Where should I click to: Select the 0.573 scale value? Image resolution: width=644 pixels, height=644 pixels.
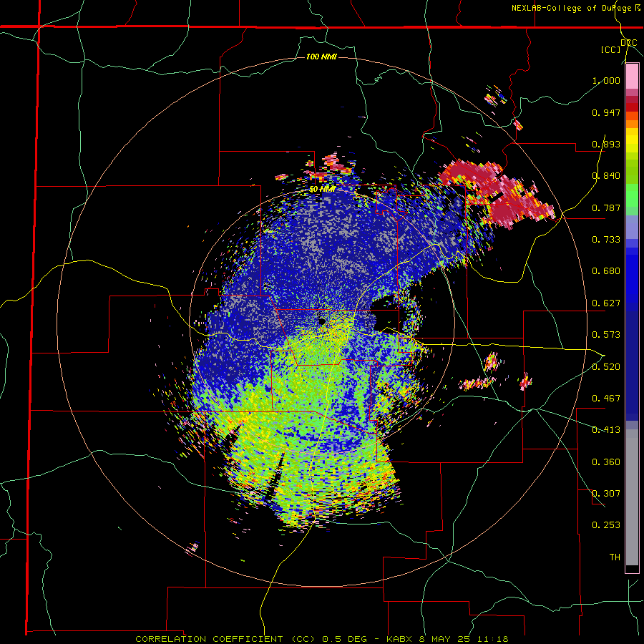(x=606, y=335)
